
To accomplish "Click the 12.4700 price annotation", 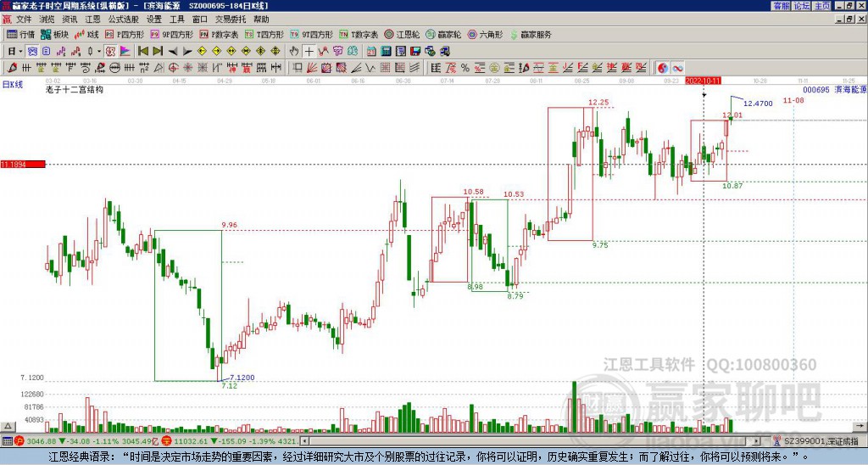I will point(758,104).
